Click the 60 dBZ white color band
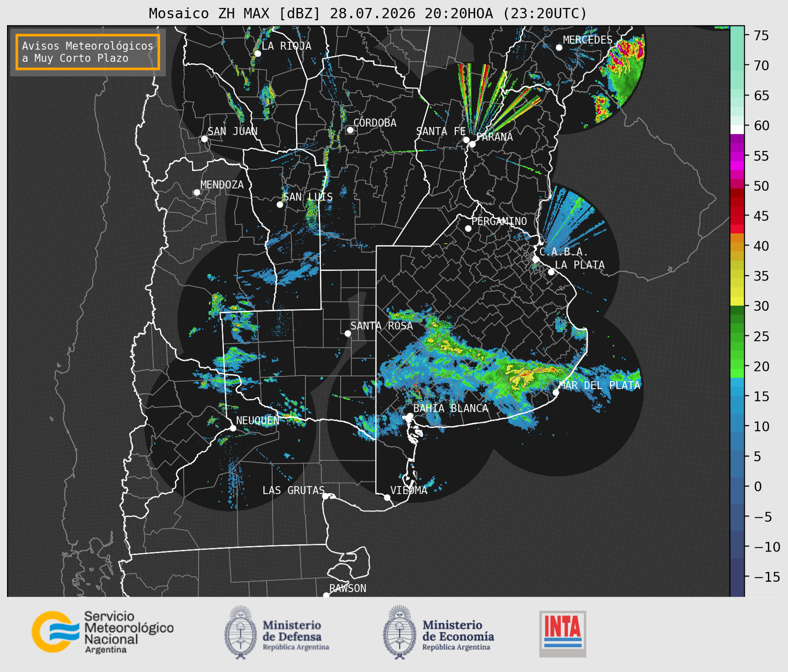This screenshot has width=788, height=672. pos(737,129)
